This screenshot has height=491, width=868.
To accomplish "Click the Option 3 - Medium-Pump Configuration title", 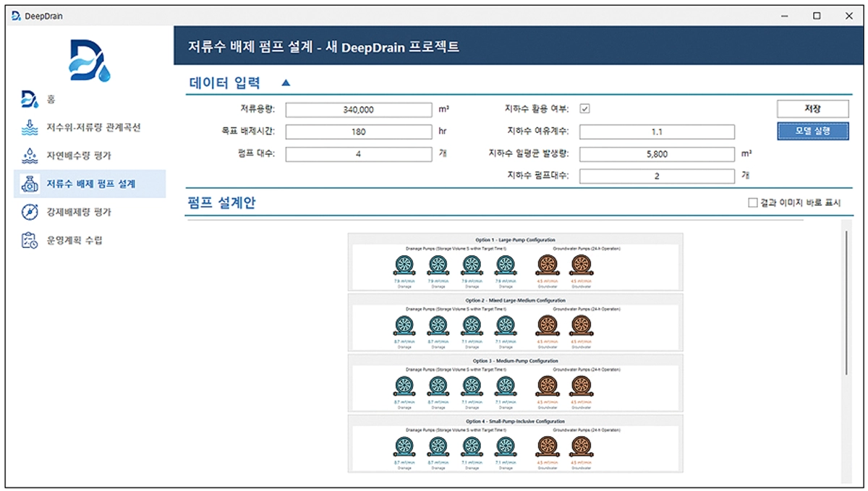I will 515,360.
